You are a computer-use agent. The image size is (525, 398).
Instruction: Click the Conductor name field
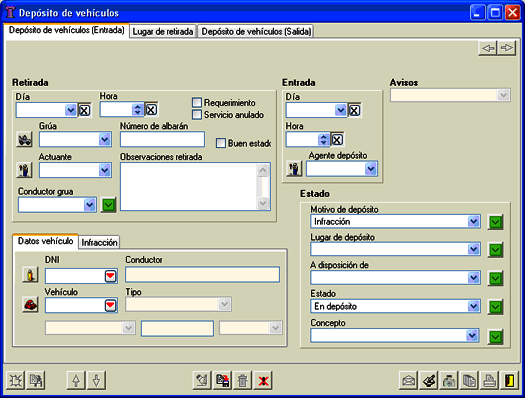pos(203,275)
